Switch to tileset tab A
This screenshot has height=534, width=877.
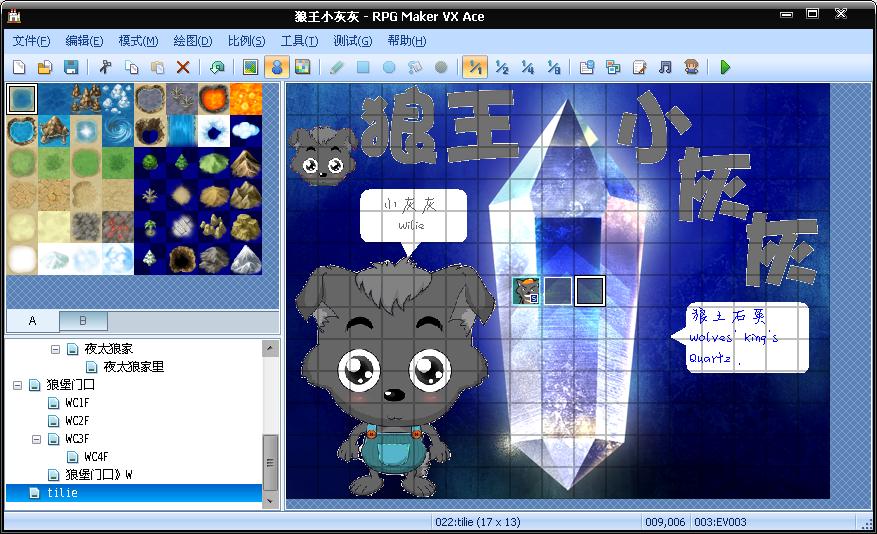pyautogui.click(x=32, y=320)
